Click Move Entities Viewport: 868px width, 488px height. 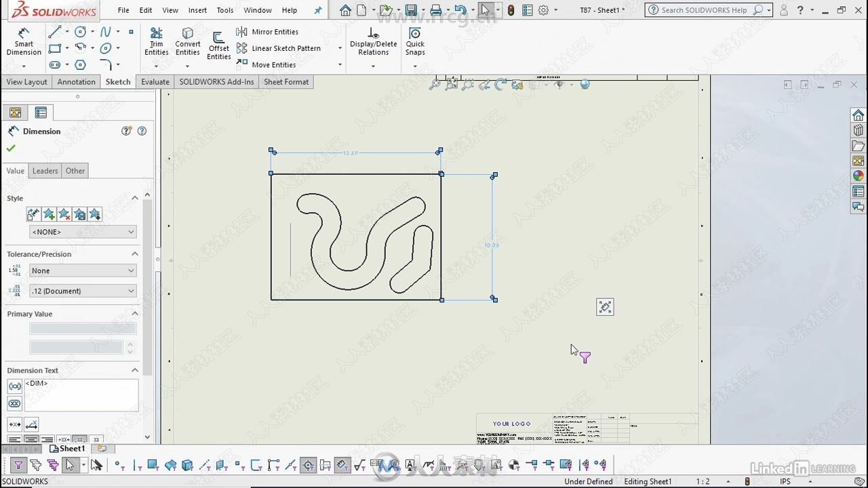point(266,64)
